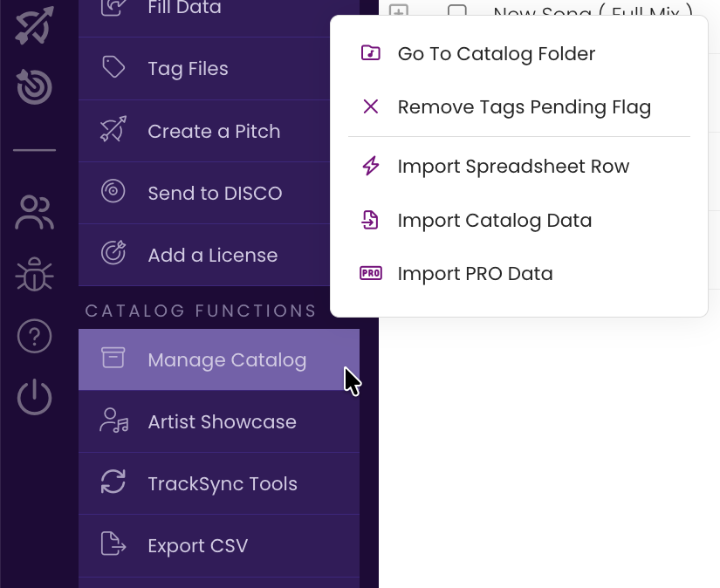Viewport: 720px width, 588px height.
Task: Open Manage Catalog in sidebar
Action: pos(219,359)
